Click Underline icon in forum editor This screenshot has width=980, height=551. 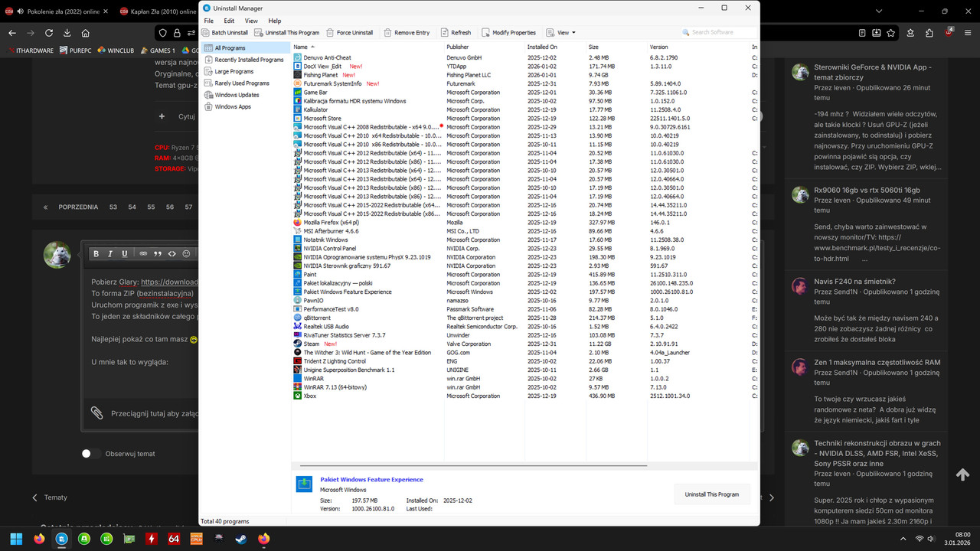pyautogui.click(x=125, y=253)
